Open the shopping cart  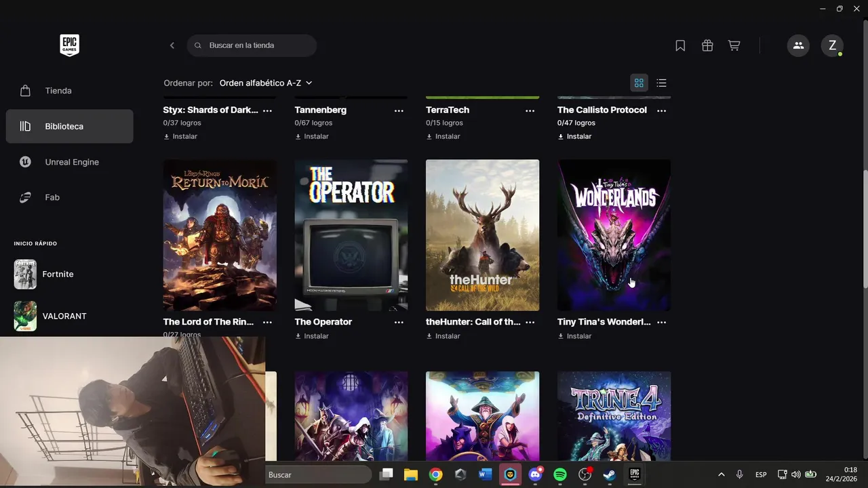pyautogui.click(x=734, y=45)
